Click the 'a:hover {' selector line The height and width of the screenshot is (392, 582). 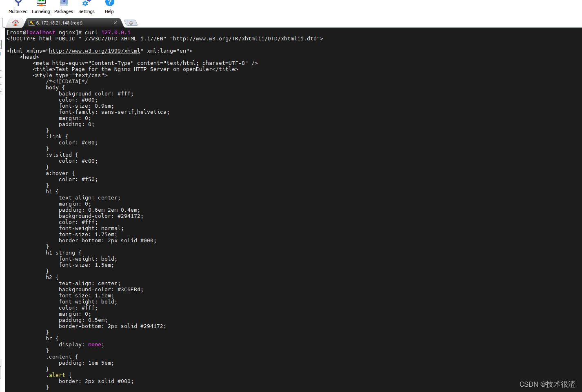pyautogui.click(x=60, y=173)
